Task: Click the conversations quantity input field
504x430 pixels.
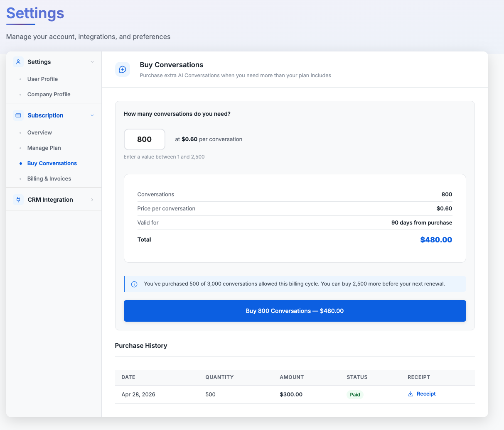Action: [145, 139]
